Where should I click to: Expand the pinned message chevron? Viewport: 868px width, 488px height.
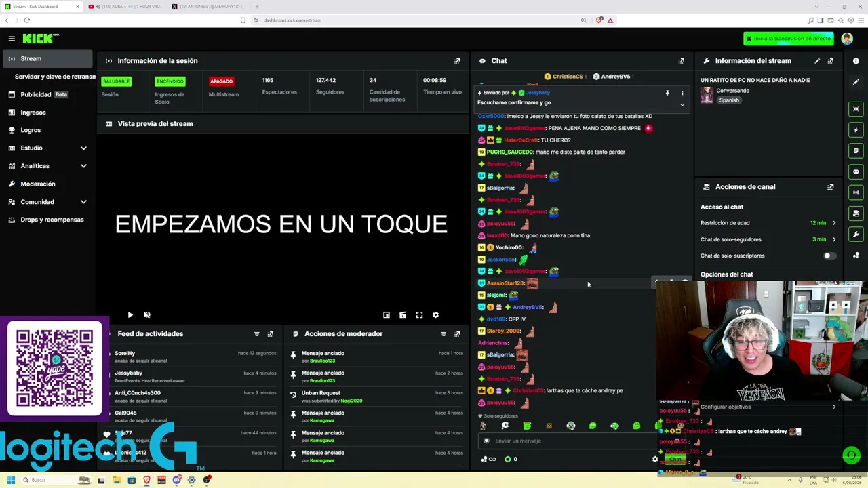682,105
